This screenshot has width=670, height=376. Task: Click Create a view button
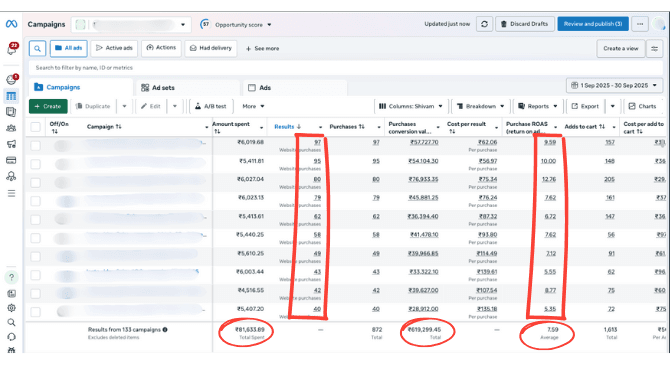click(x=620, y=49)
